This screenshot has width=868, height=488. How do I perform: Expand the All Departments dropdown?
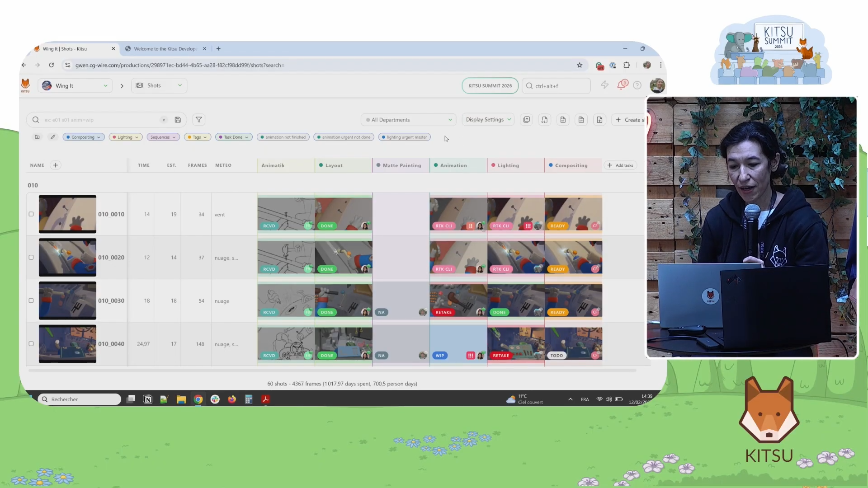409,120
